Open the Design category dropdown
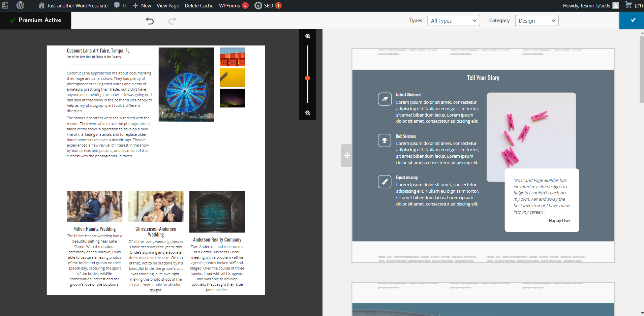 pos(536,21)
